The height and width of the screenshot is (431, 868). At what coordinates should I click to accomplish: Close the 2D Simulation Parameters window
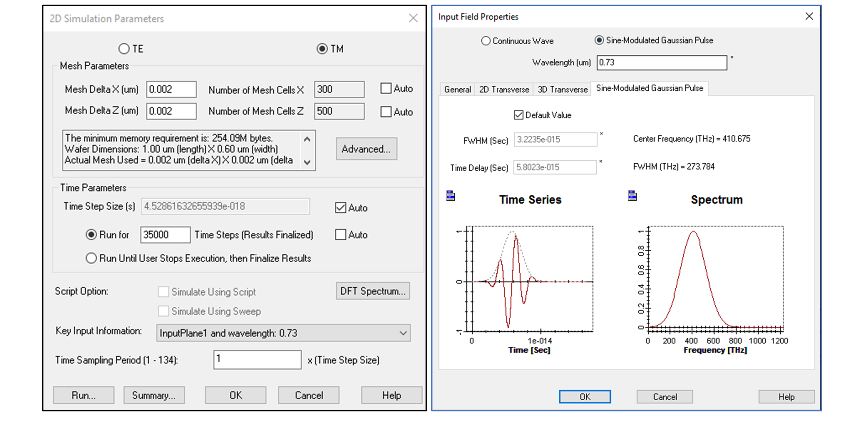point(413,18)
